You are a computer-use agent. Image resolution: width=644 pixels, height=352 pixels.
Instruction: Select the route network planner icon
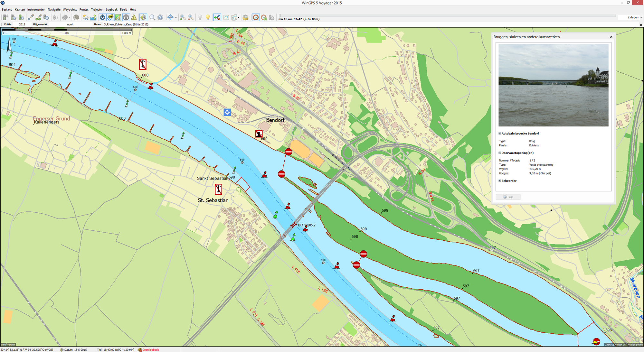(x=217, y=17)
